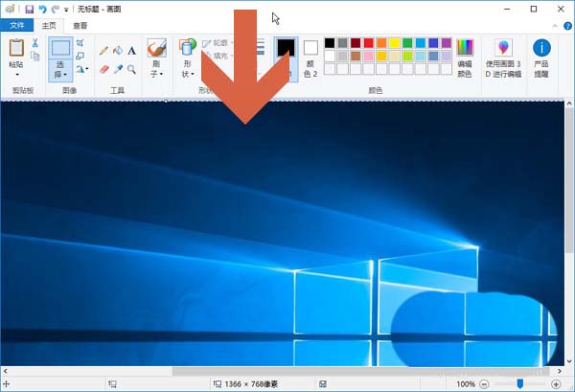Click the Brushes icon
This screenshot has height=392, width=575.
156,48
